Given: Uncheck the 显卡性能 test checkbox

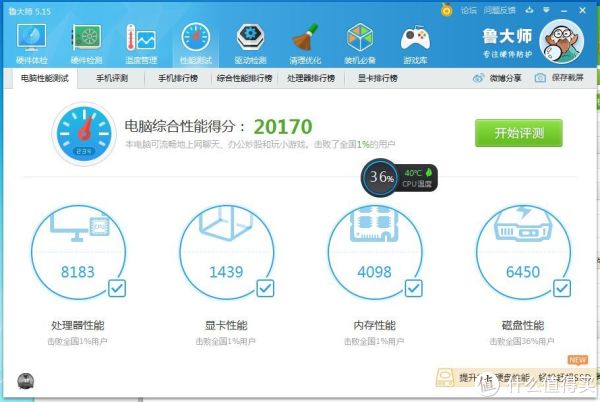Looking at the screenshot, I should click(x=265, y=288).
